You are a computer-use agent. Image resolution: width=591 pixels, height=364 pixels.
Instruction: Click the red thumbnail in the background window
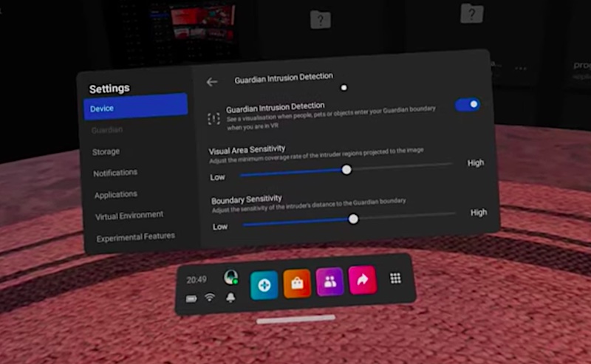click(202, 21)
